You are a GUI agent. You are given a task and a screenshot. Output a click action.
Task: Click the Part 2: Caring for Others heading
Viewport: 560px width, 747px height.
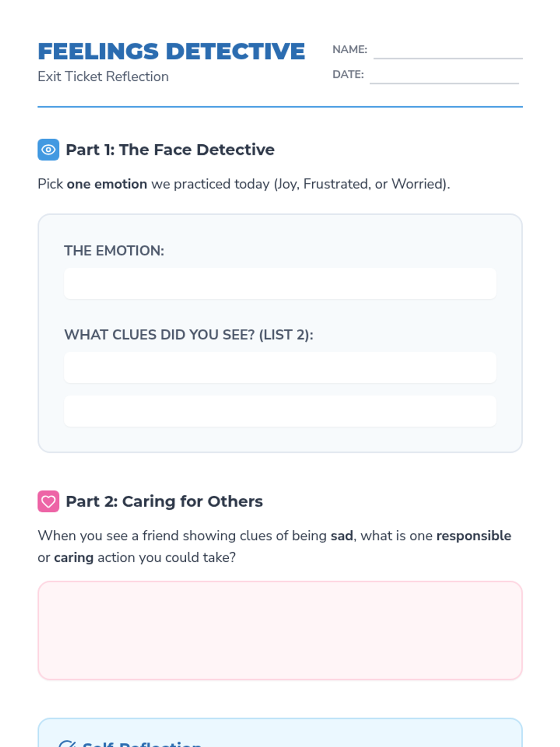click(x=164, y=501)
